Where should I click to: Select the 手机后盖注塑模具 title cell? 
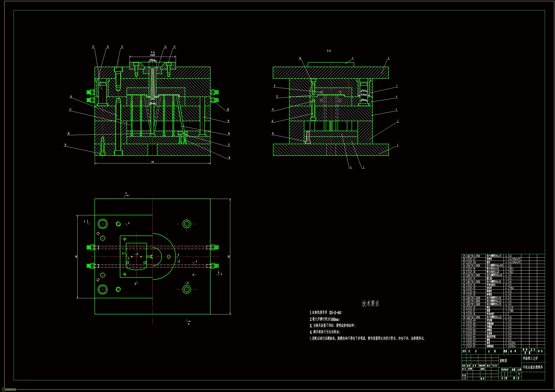[x=533, y=367]
